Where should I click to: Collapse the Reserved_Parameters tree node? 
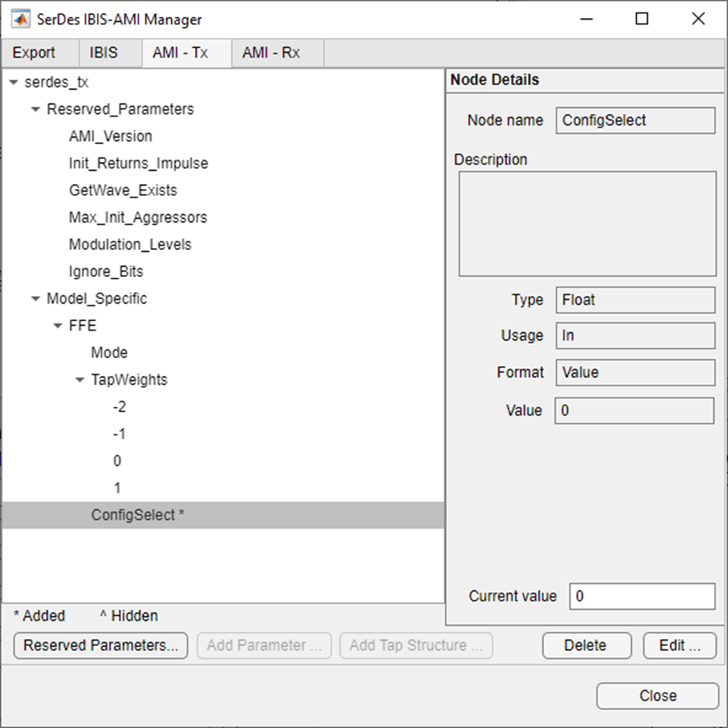35,109
